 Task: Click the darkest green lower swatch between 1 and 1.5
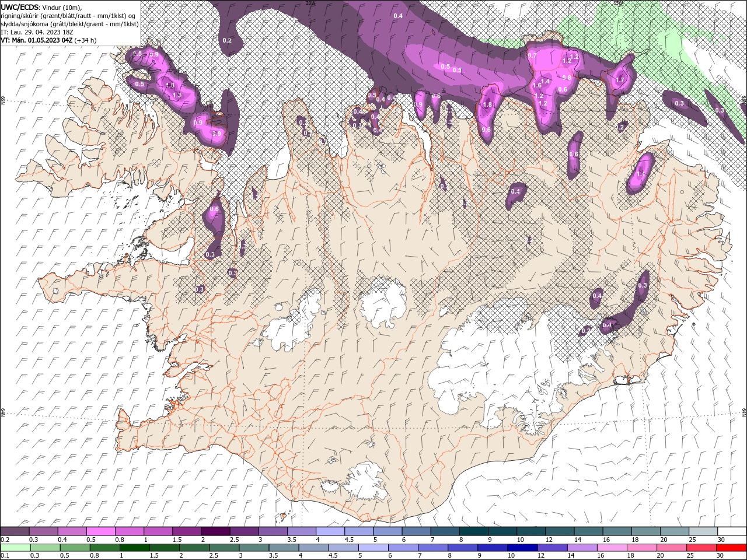(134, 548)
